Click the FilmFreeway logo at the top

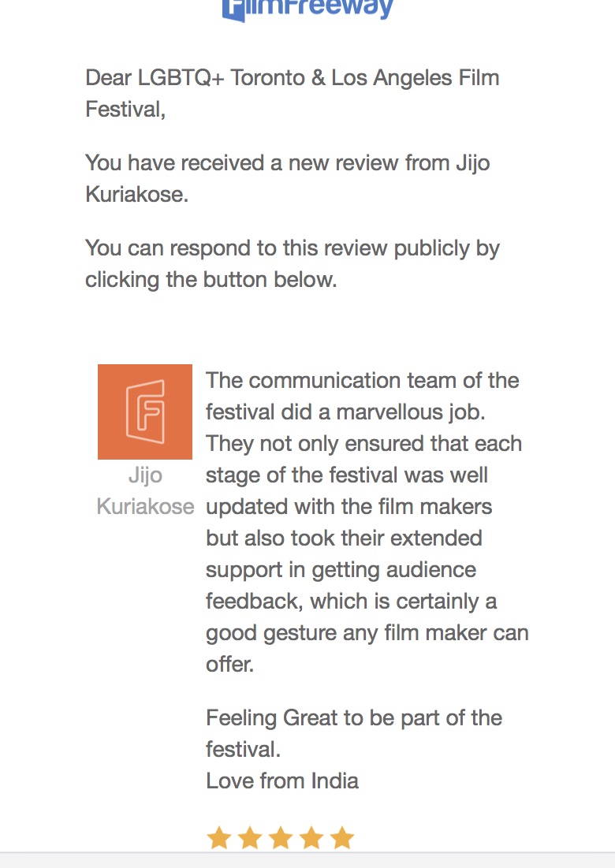click(307, 9)
